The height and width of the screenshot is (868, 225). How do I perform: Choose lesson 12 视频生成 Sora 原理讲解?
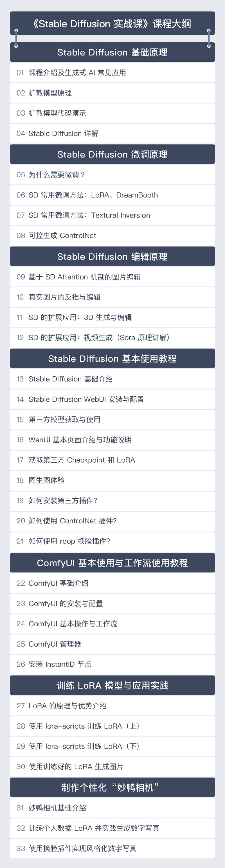[x=112, y=338]
